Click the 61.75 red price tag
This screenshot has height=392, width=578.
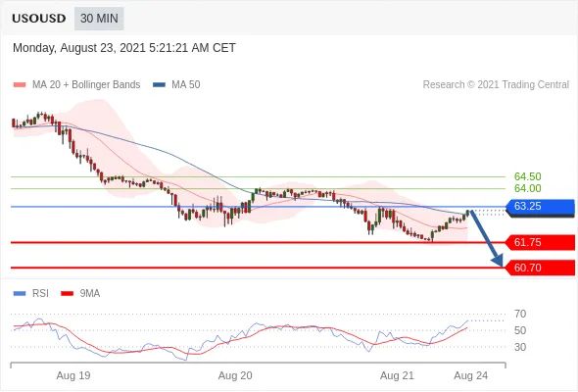click(x=541, y=242)
